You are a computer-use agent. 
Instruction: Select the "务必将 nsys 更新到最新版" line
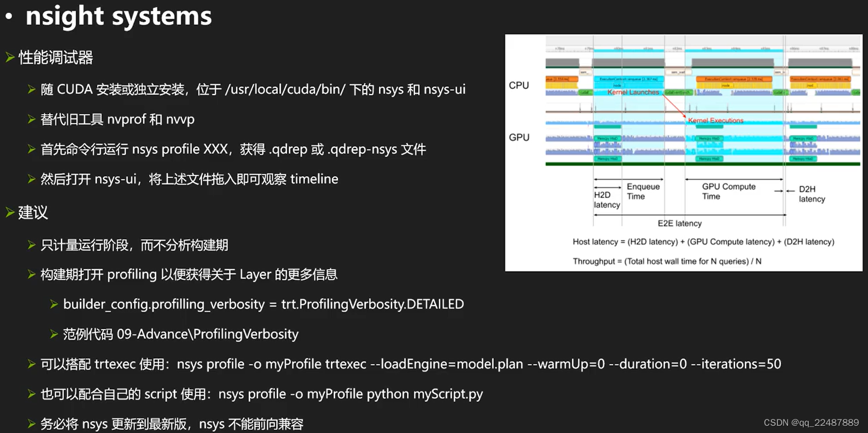point(172,423)
